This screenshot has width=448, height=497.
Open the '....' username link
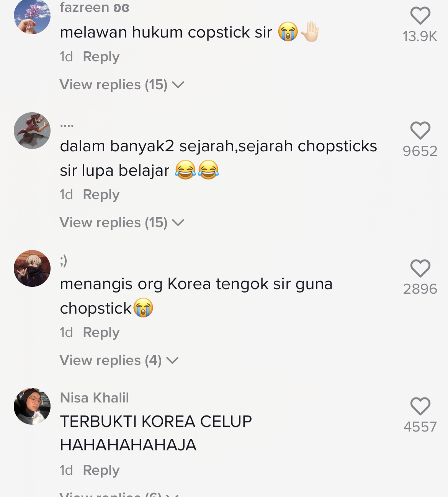point(67,125)
